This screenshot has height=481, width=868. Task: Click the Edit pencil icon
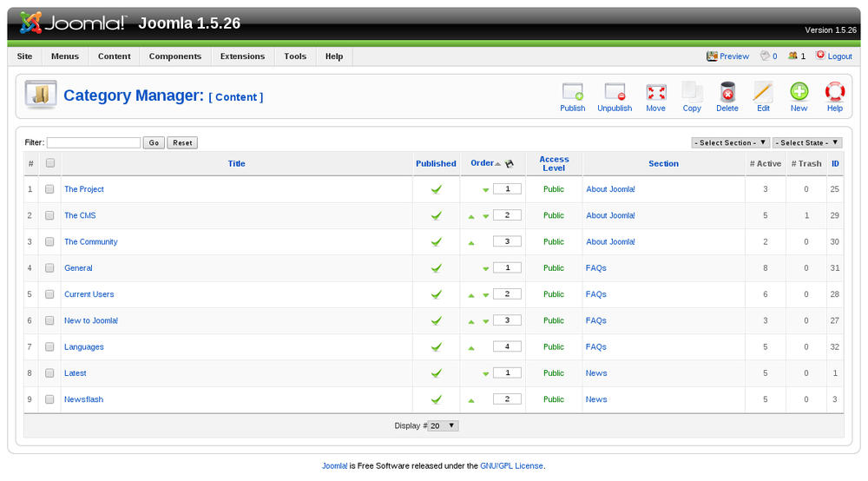tap(763, 92)
